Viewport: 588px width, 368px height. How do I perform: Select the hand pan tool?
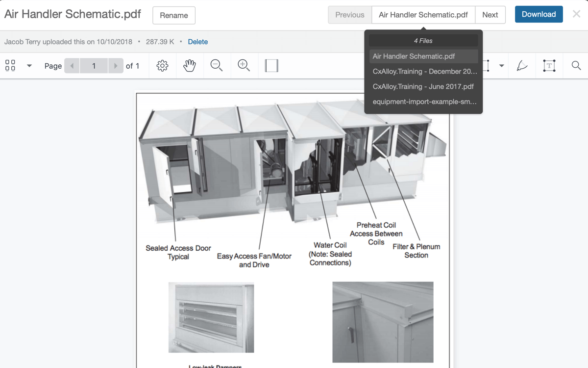coord(190,66)
